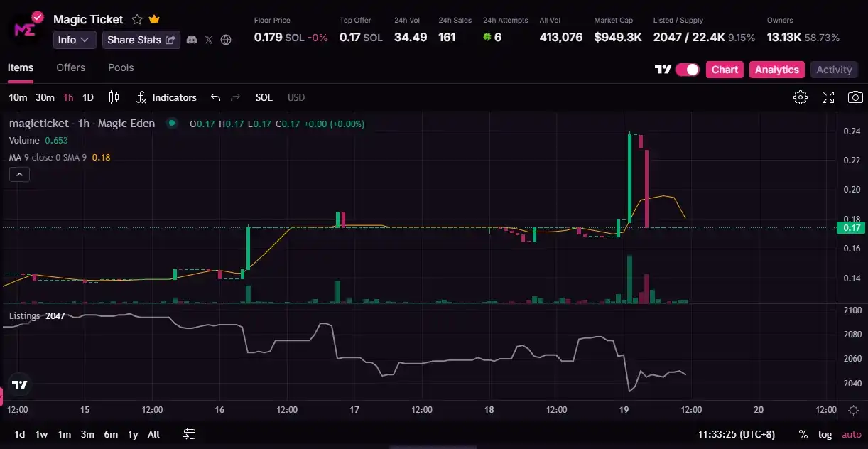868x449 pixels.
Task: Click the redo arrow in chart toolbar
Action: [236, 97]
